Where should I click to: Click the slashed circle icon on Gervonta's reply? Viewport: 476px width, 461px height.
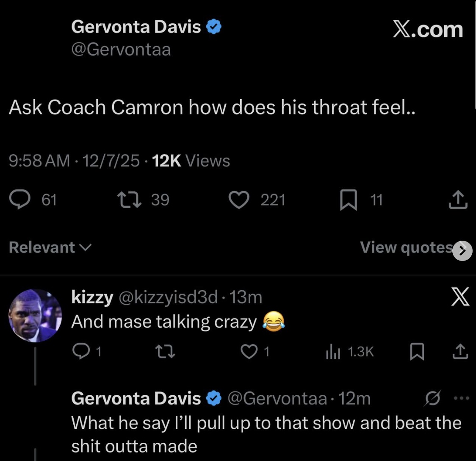point(434,398)
